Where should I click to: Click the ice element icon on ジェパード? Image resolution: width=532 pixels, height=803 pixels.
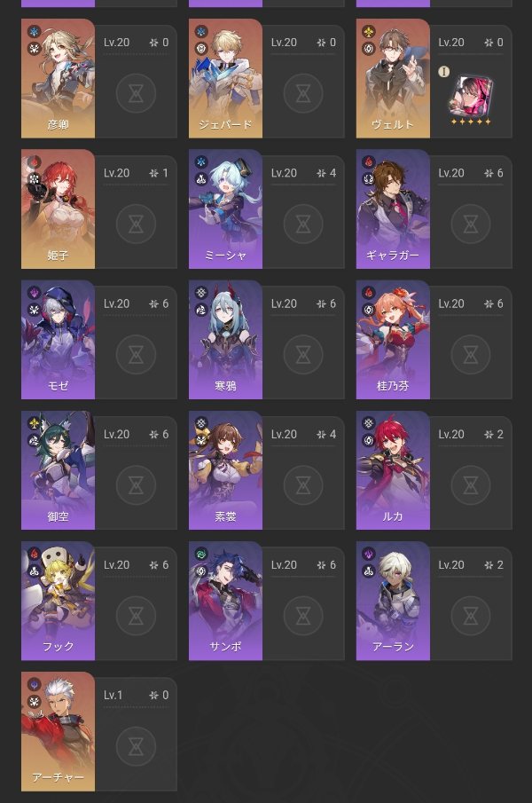(201, 32)
